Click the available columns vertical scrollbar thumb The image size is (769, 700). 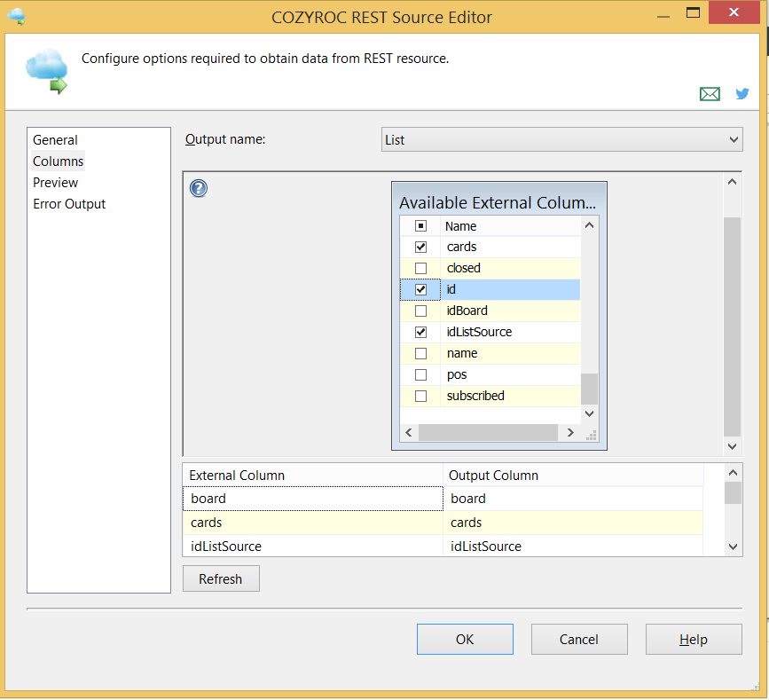pyautogui.click(x=590, y=389)
